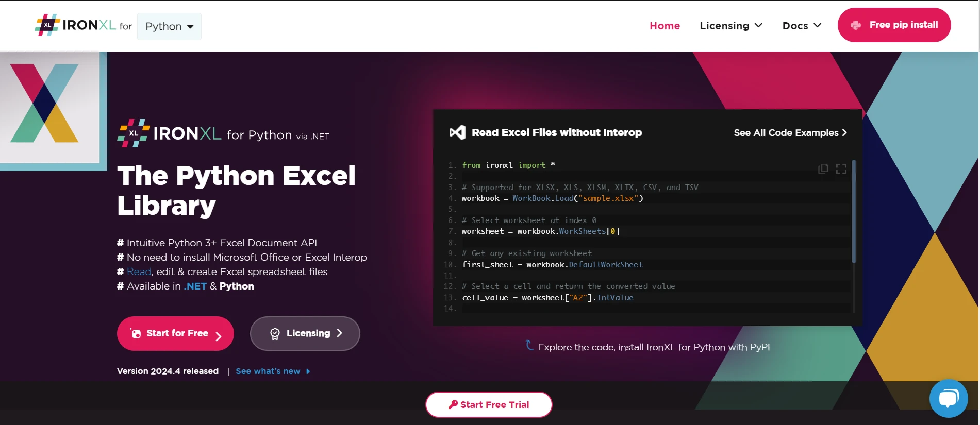Click the Start for Free button

pos(175,333)
